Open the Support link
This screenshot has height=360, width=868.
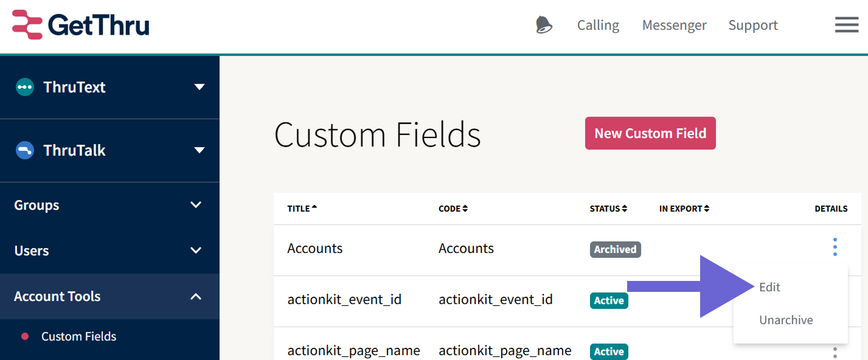[753, 25]
